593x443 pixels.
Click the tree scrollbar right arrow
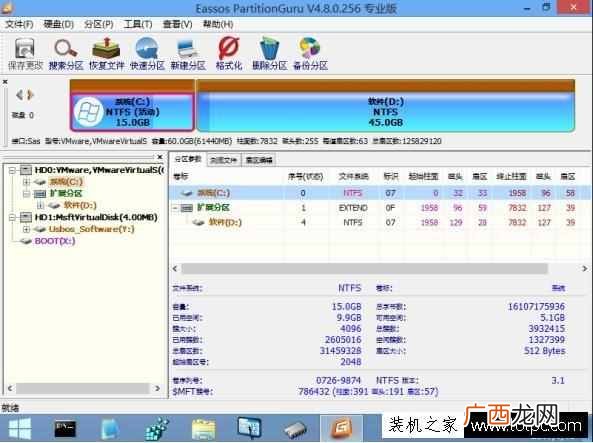(157, 388)
